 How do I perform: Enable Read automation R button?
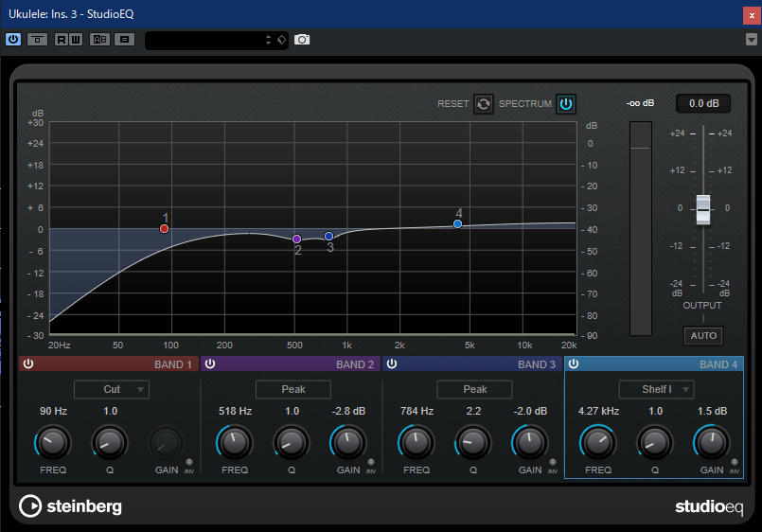62,40
